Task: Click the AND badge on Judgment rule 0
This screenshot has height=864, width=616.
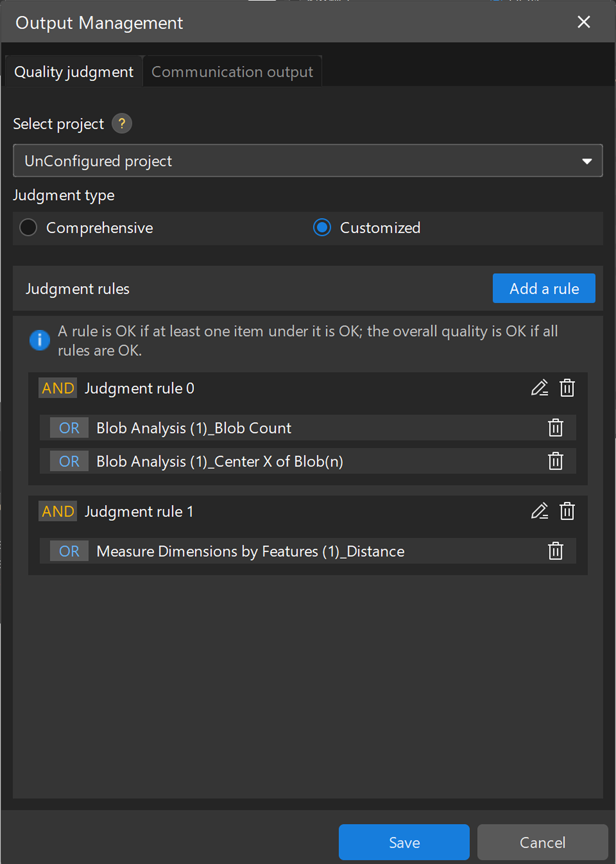Action: pos(57,388)
